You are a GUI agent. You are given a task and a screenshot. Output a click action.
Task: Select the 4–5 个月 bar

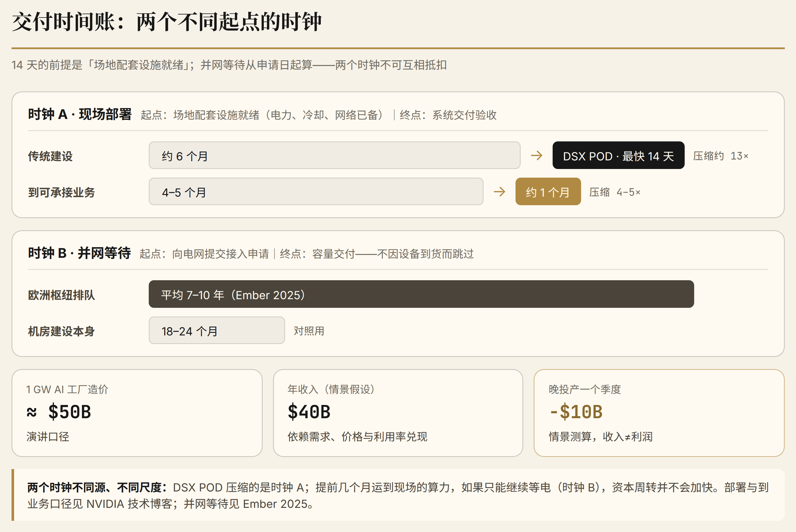point(316,191)
